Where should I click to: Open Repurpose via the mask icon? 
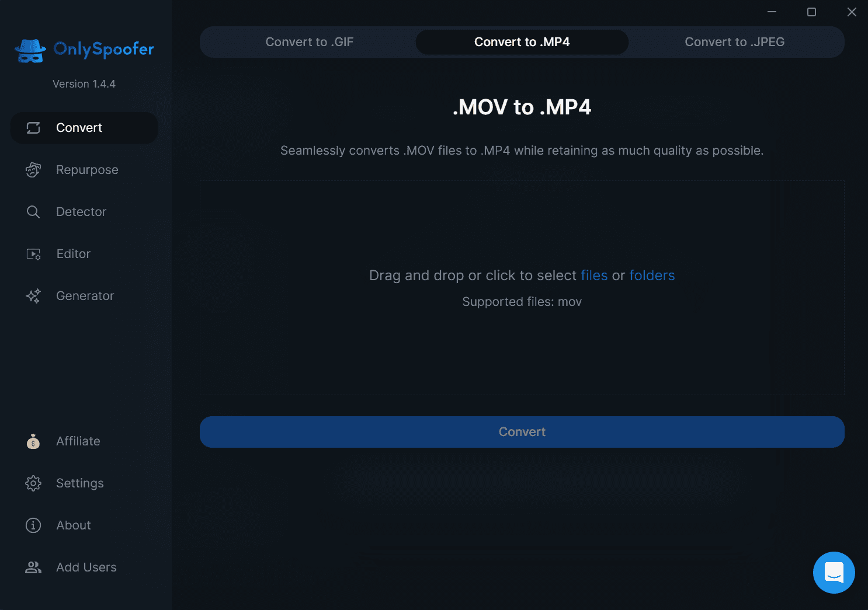pyautogui.click(x=33, y=170)
